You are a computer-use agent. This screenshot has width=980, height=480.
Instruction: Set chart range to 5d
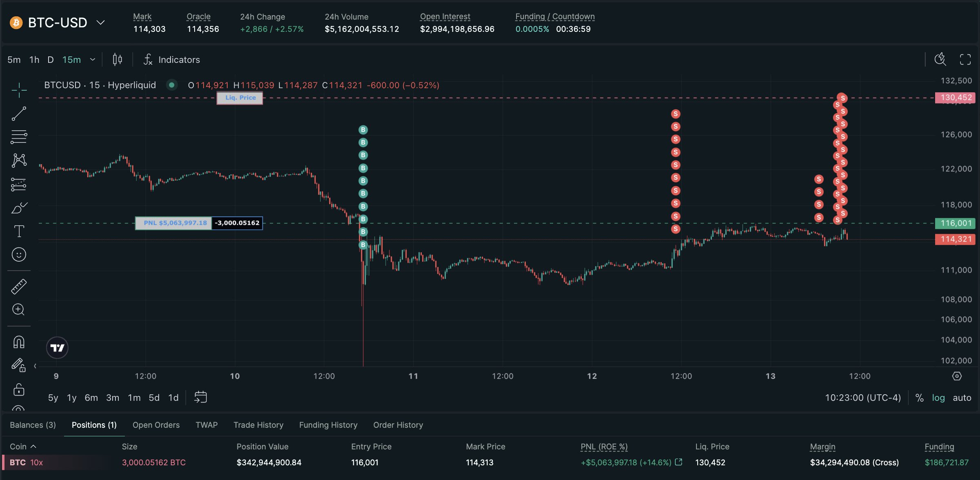154,398
